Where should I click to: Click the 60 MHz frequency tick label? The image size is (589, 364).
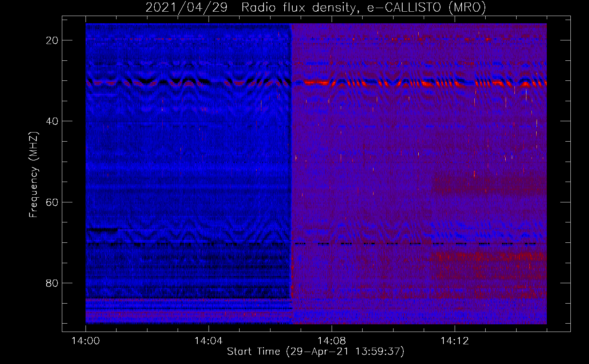52,202
